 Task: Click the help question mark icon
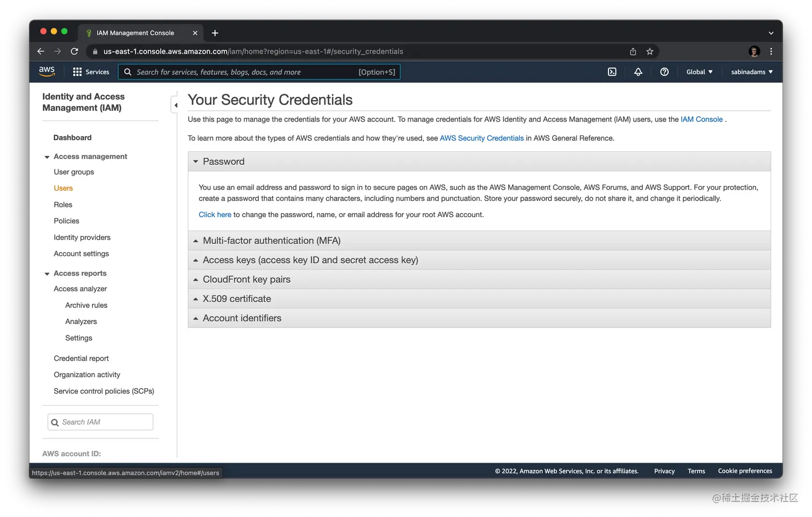click(664, 71)
